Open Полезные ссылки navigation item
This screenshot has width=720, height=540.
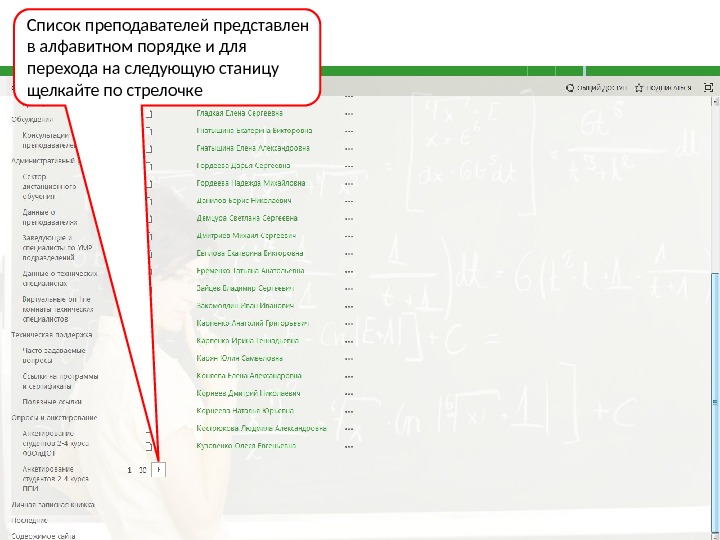[52, 402]
